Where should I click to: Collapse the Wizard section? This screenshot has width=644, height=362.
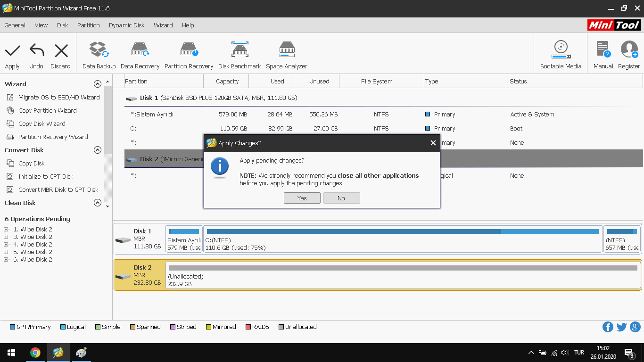click(98, 84)
